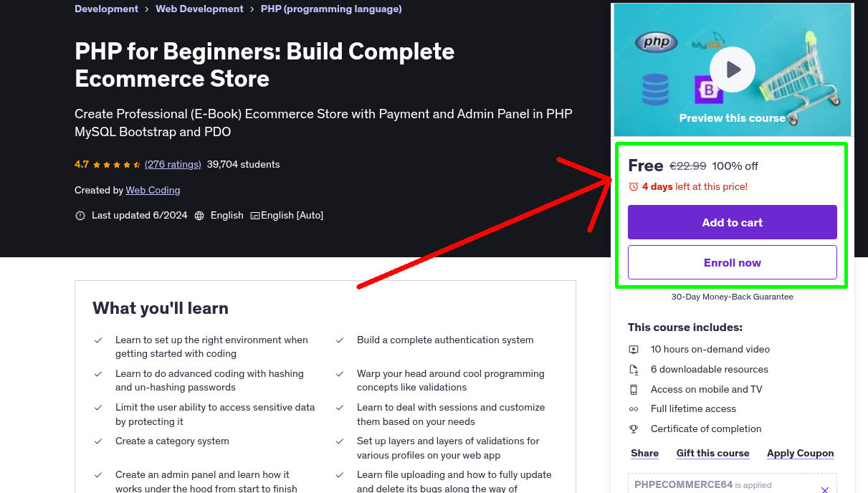
Task: Click 'Access on mobile and TV' text
Action: [x=707, y=390]
